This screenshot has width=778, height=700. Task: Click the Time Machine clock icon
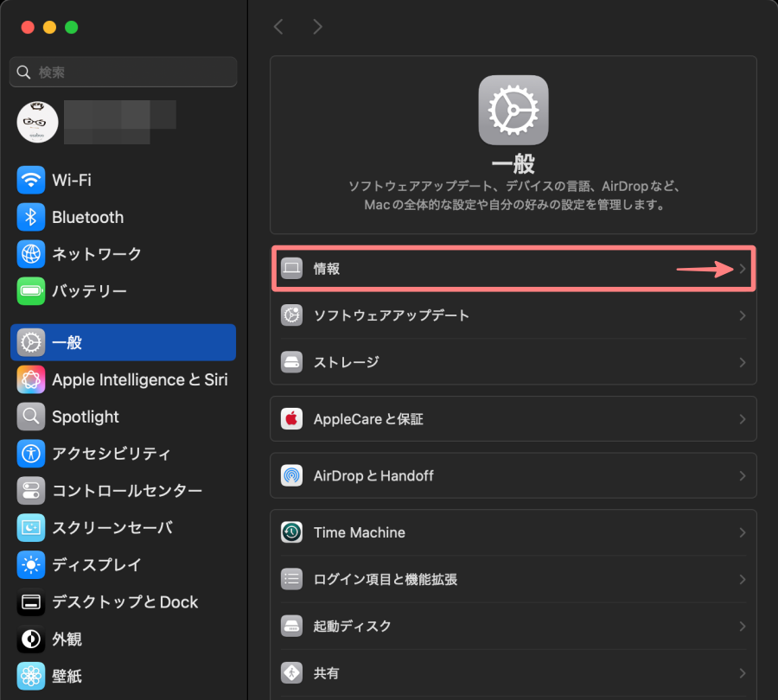click(x=292, y=532)
